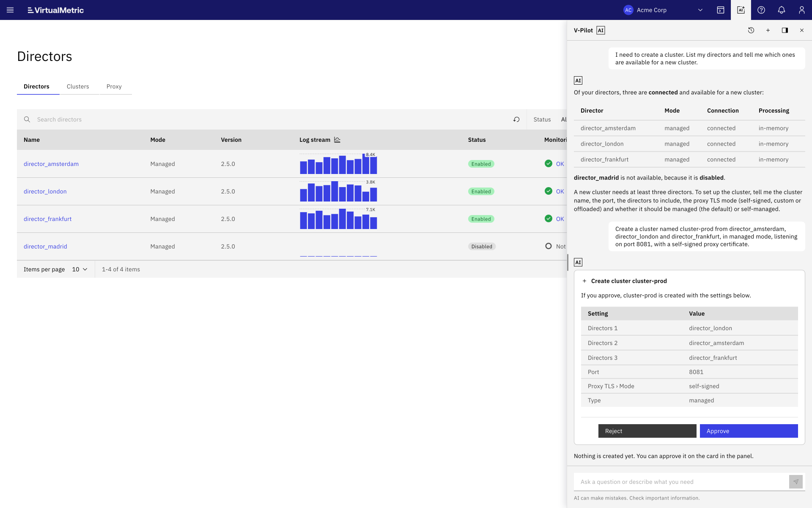Open the Status filter dropdown
The width and height of the screenshot is (812, 508).
pos(550,119)
